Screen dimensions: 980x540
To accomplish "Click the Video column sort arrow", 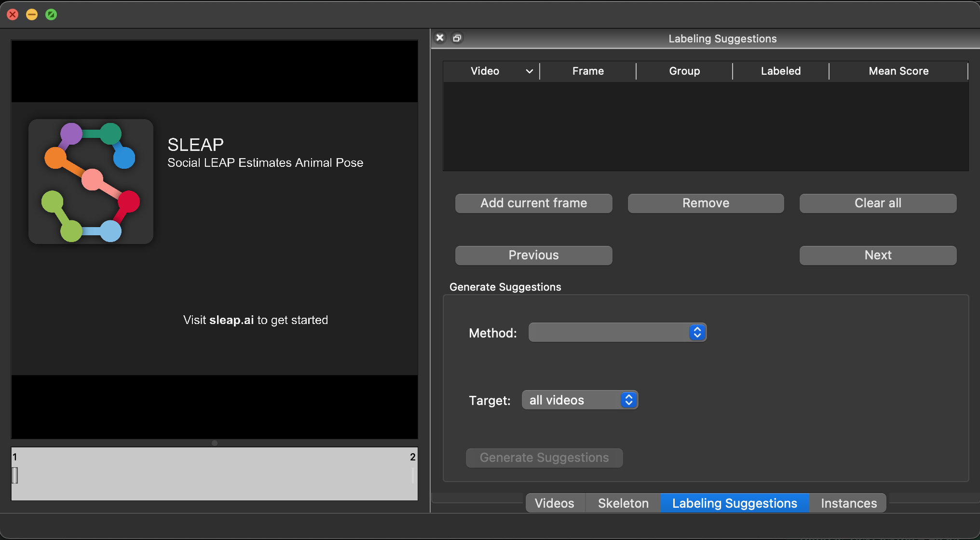I will (529, 71).
